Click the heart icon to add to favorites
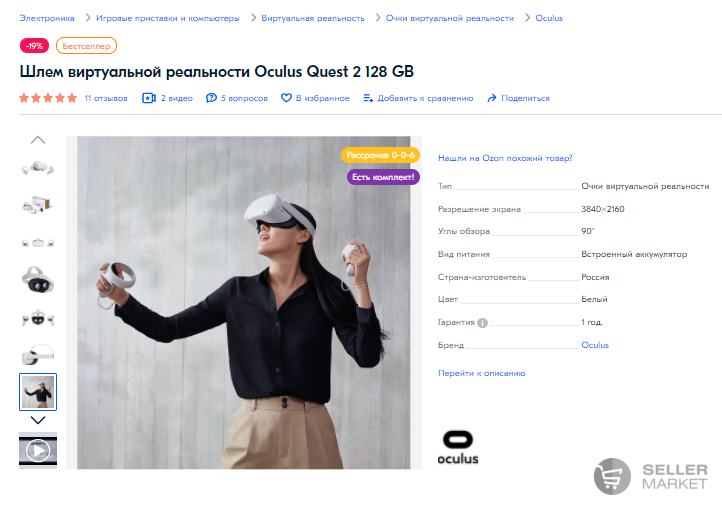This screenshot has width=722, height=505. (x=286, y=98)
